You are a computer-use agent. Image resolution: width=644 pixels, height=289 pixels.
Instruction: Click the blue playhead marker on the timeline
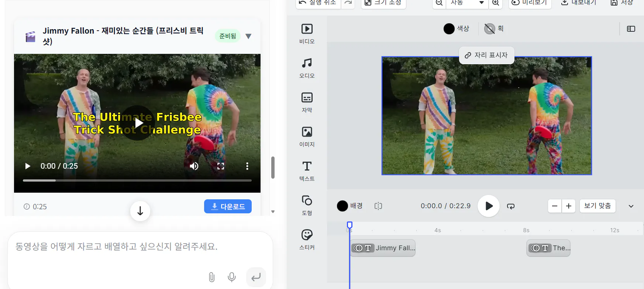click(349, 225)
